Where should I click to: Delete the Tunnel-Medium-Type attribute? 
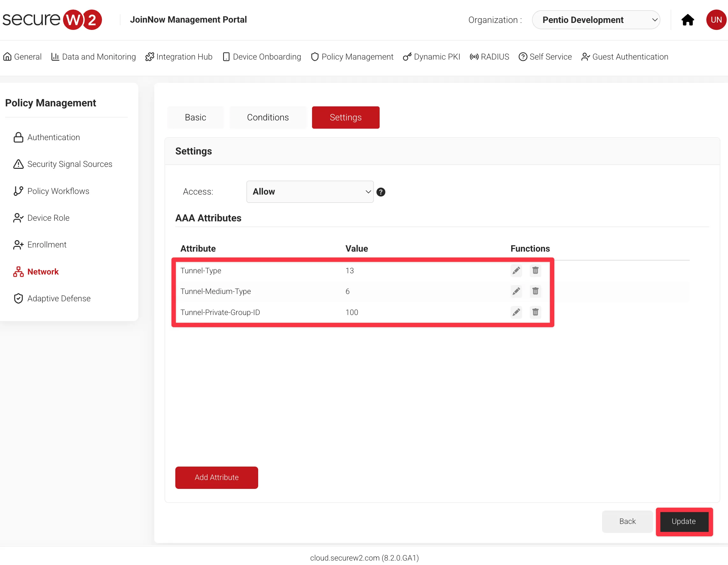tap(535, 291)
